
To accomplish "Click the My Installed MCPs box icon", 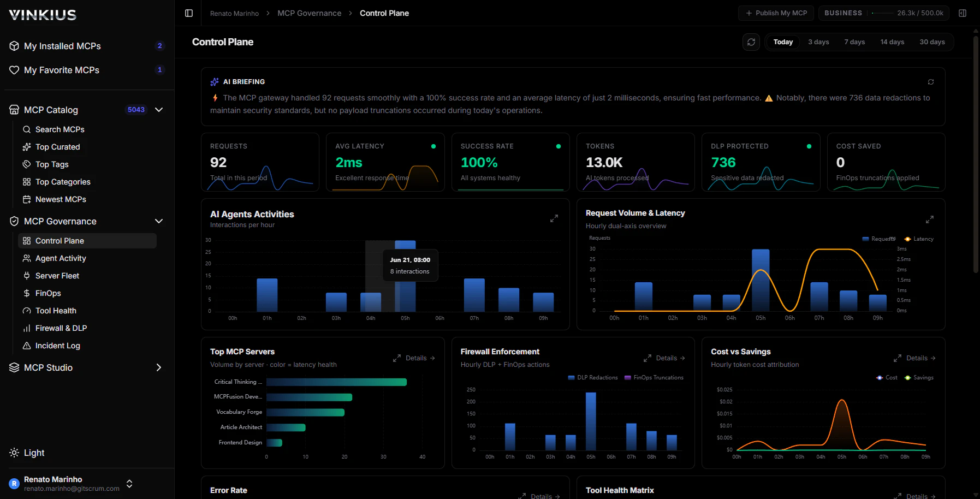I will coord(14,46).
